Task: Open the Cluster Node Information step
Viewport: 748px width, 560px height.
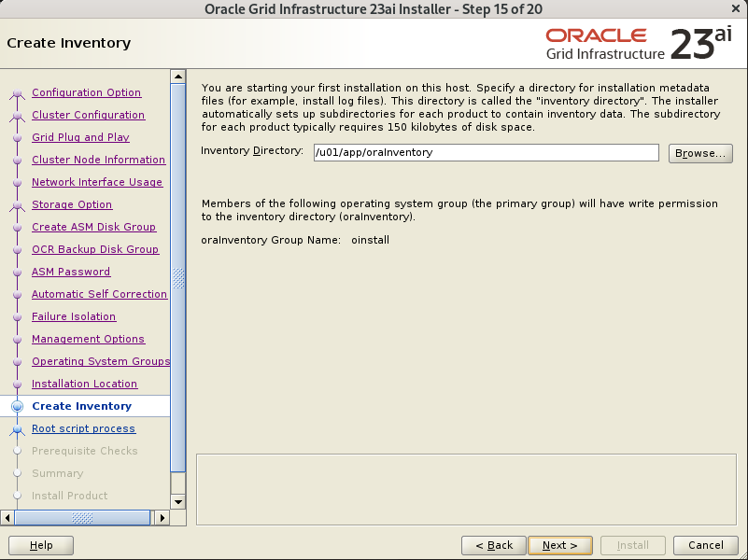Action: click(x=99, y=160)
